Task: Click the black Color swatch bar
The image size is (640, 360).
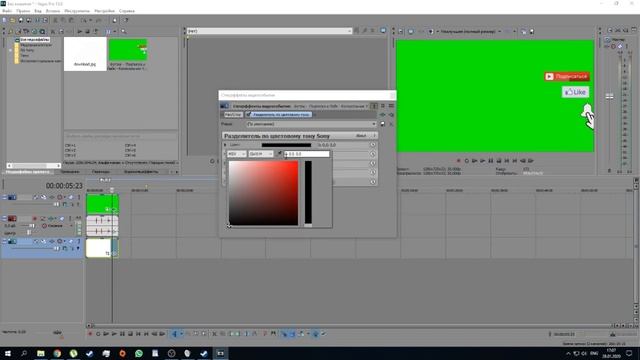Action: coord(286,145)
